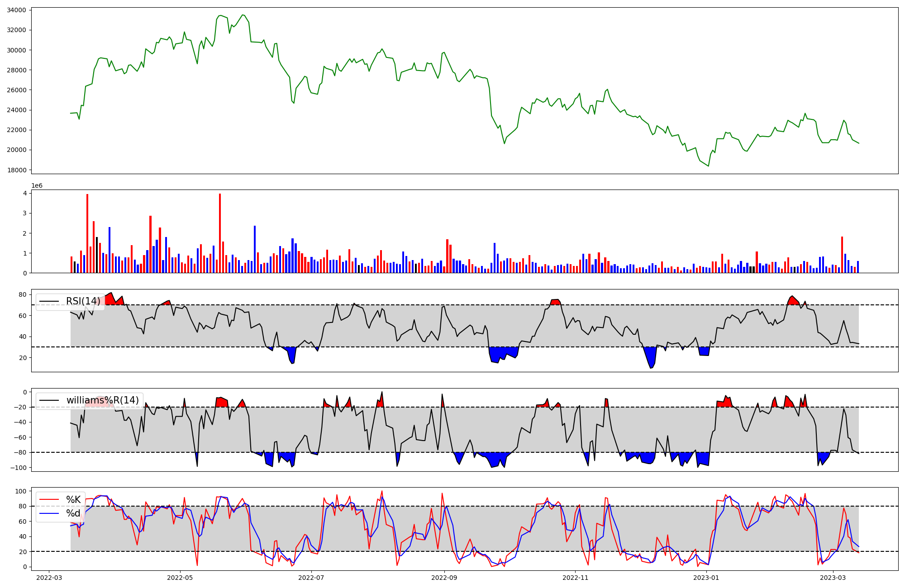Image resolution: width=905 pixels, height=588 pixels.
Task: Click the 2022-07 x-axis date label
Action: (312, 578)
